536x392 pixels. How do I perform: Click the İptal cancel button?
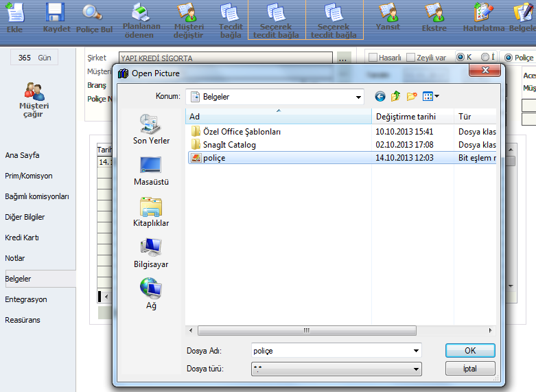pyautogui.click(x=469, y=369)
